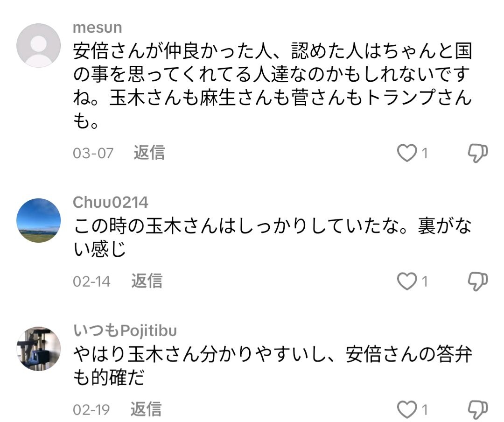Image resolution: width=504 pixels, height=422 pixels.
Task: Open いつもPojitibu's profile picture
Action: pyautogui.click(x=39, y=349)
